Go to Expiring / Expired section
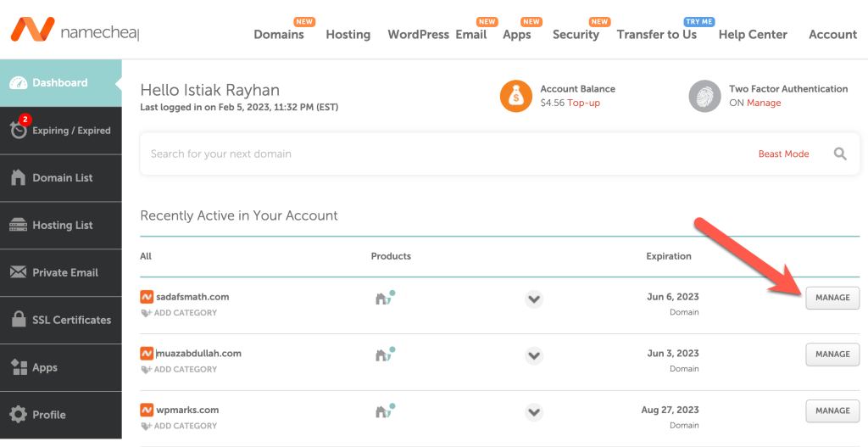This screenshot has width=868, height=447. pyautogui.click(x=61, y=131)
